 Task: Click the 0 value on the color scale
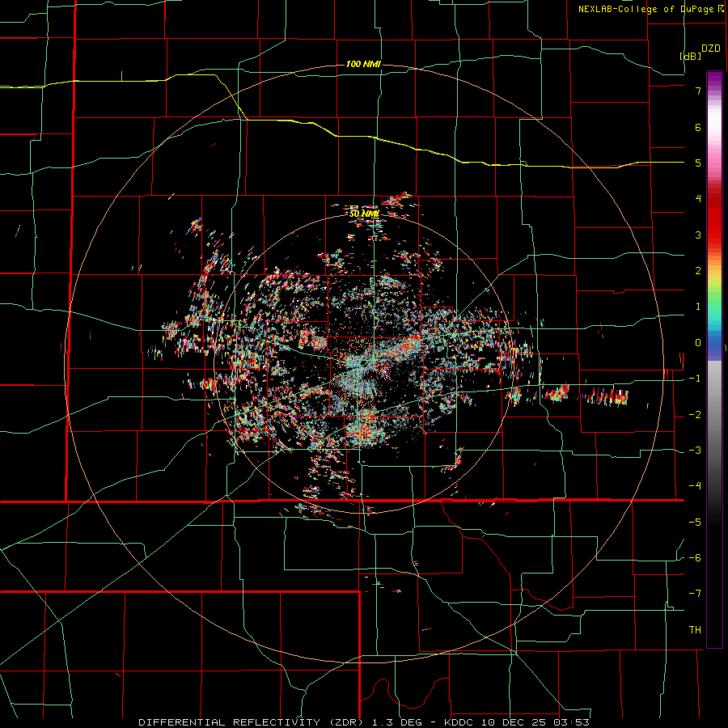pos(698,343)
